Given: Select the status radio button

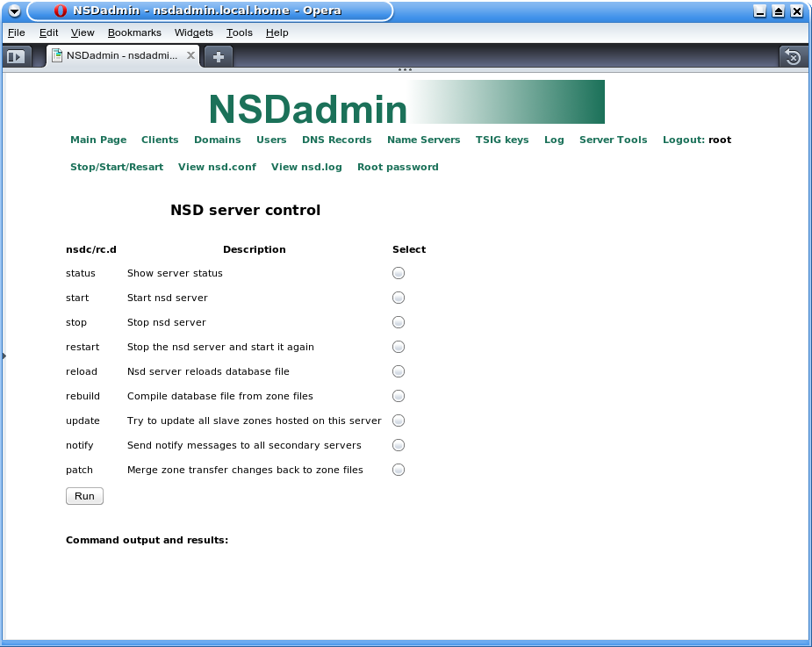Looking at the screenshot, I should [399, 273].
